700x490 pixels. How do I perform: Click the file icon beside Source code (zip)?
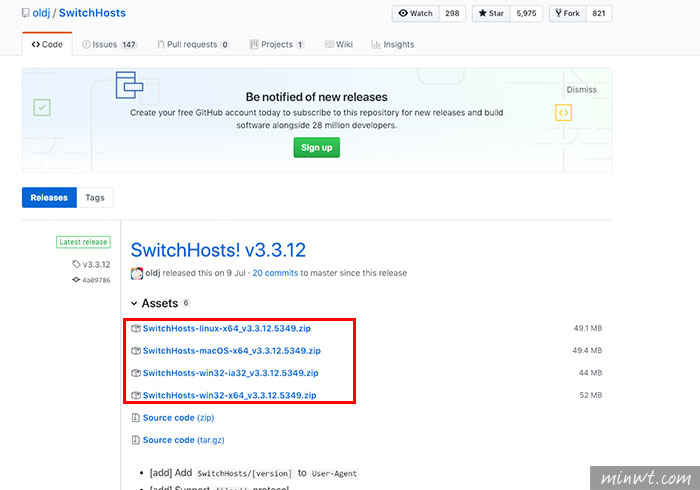(x=136, y=418)
